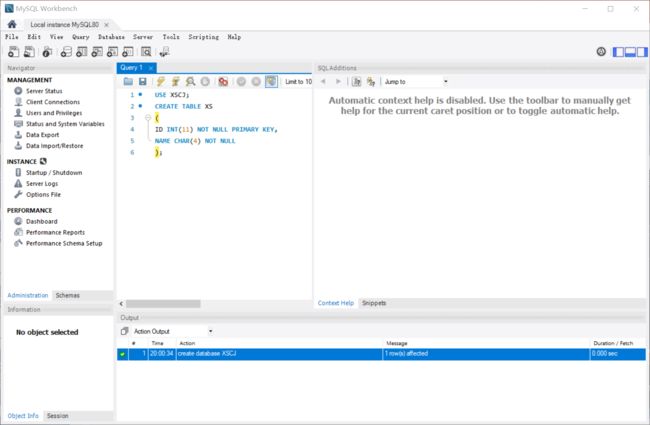650x425 pixels.
Task: Select the 'create database XSCJ' output row
Action: [381, 354]
